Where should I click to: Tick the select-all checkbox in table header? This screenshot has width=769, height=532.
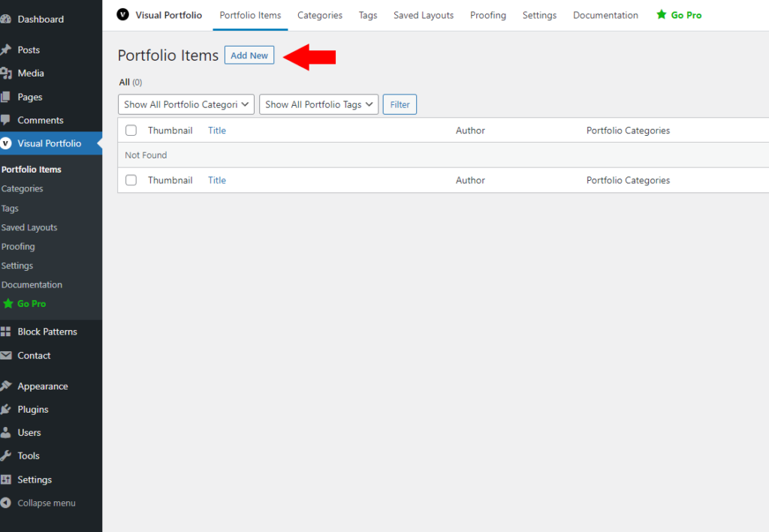pyautogui.click(x=131, y=131)
